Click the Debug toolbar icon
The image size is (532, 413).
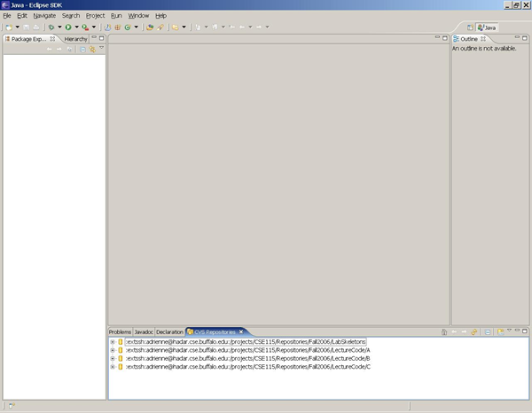pos(51,27)
